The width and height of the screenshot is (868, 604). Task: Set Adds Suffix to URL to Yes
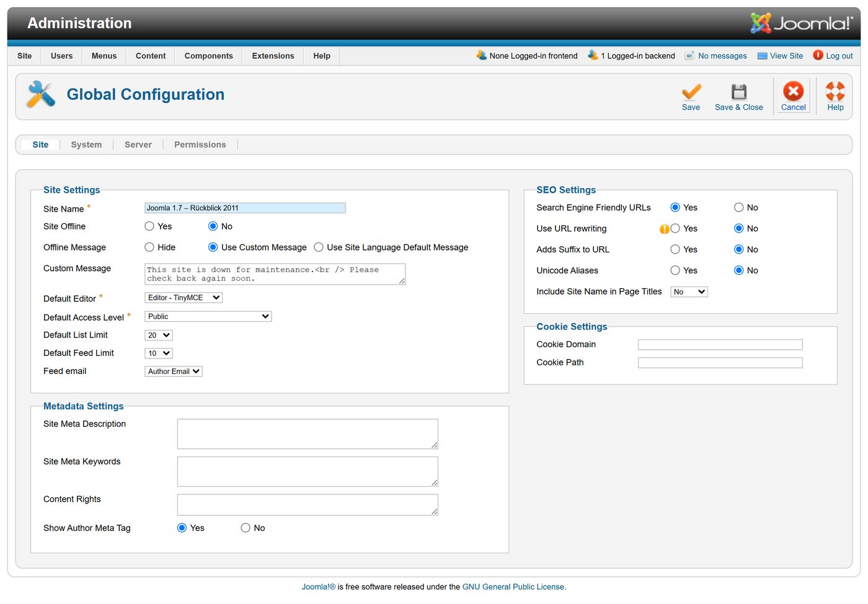point(675,250)
